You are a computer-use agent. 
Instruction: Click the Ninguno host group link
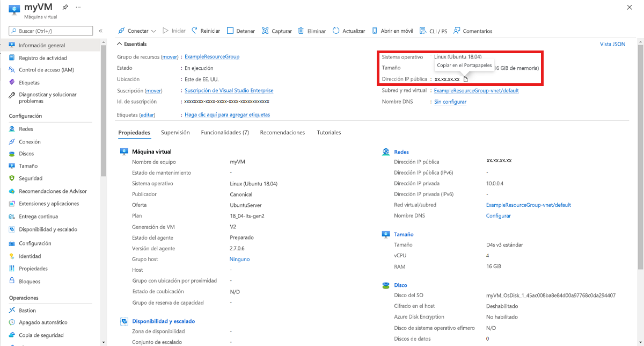pos(239,259)
